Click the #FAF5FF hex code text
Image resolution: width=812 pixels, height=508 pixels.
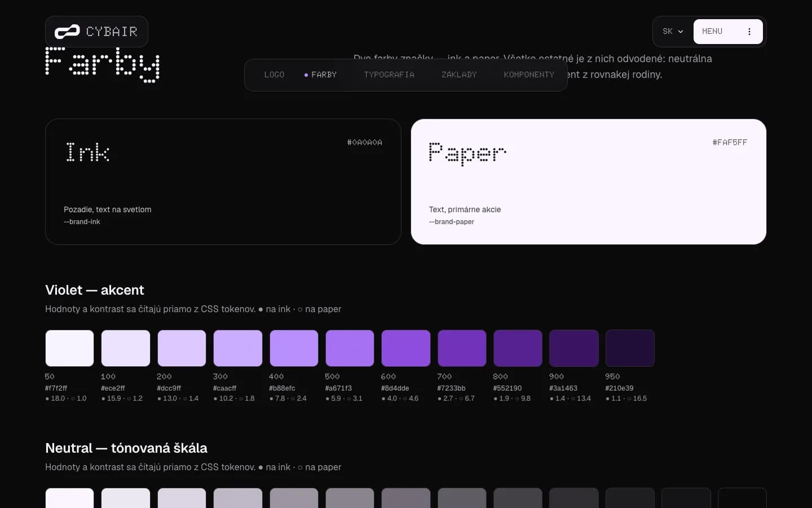[x=730, y=142]
